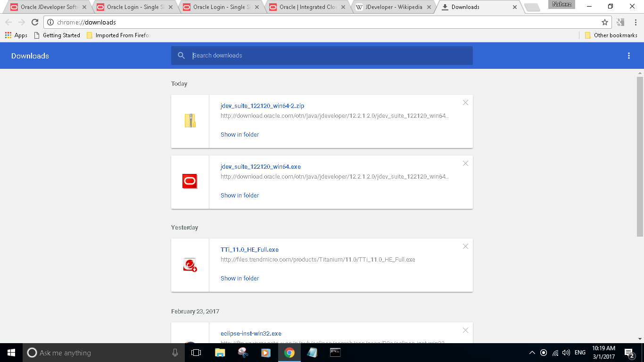Open the Downloads page options menu
The width and height of the screenshot is (644, 362).
click(x=629, y=55)
